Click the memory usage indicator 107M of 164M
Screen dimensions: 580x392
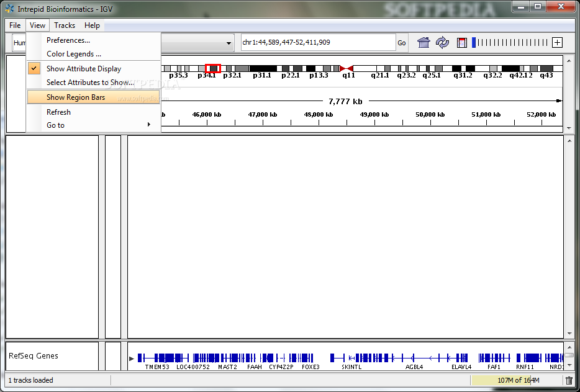point(517,380)
